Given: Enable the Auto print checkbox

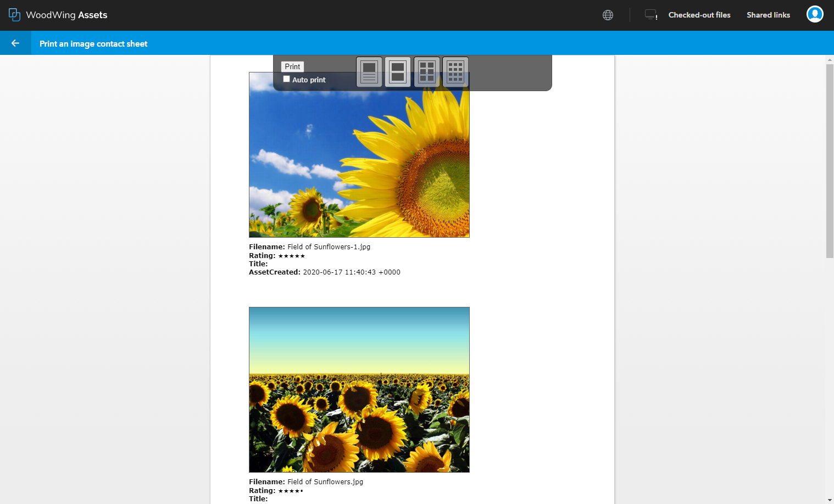Looking at the screenshot, I should (286, 79).
